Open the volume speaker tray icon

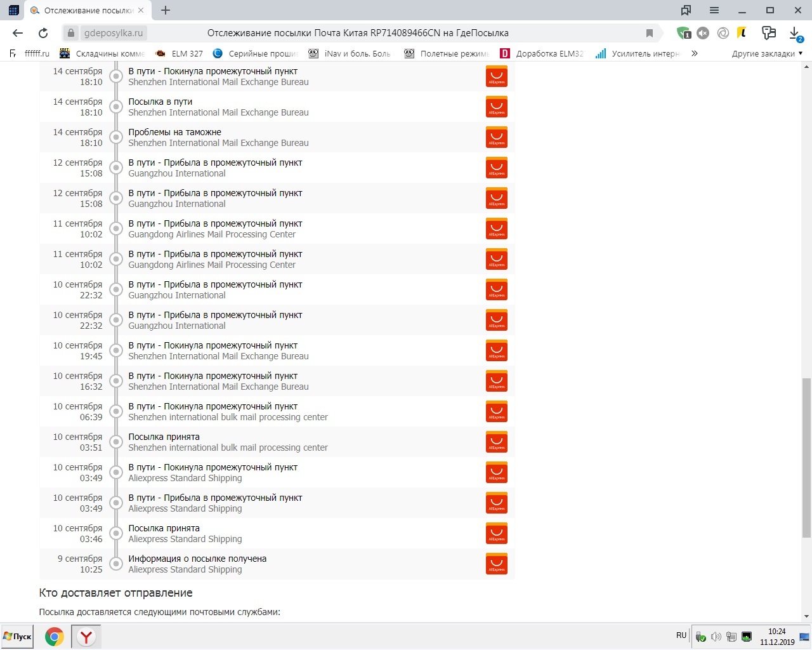coord(716,637)
